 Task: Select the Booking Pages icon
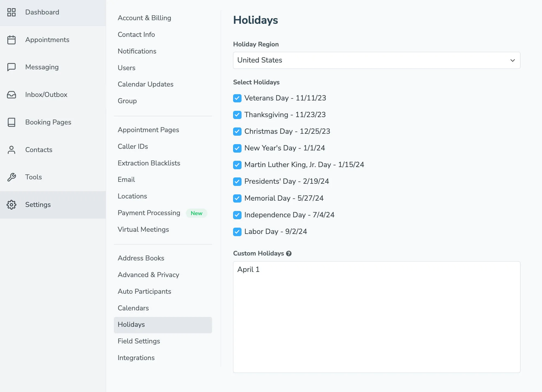click(11, 122)
